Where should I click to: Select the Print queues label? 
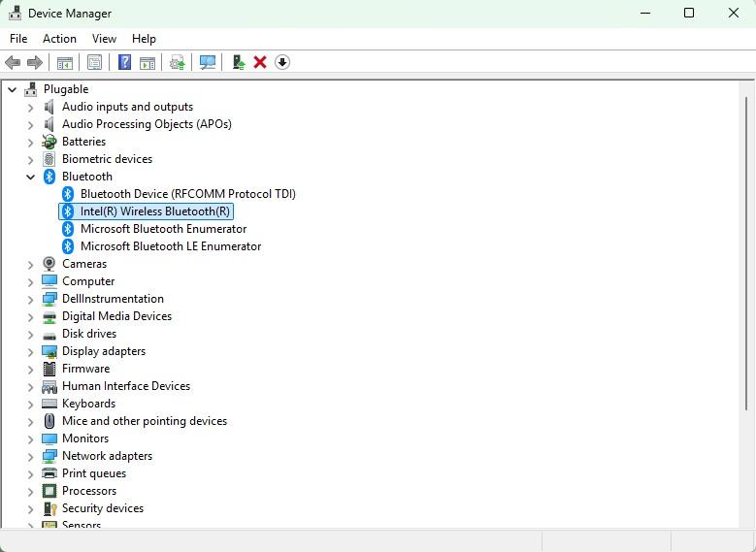(94, 473)
